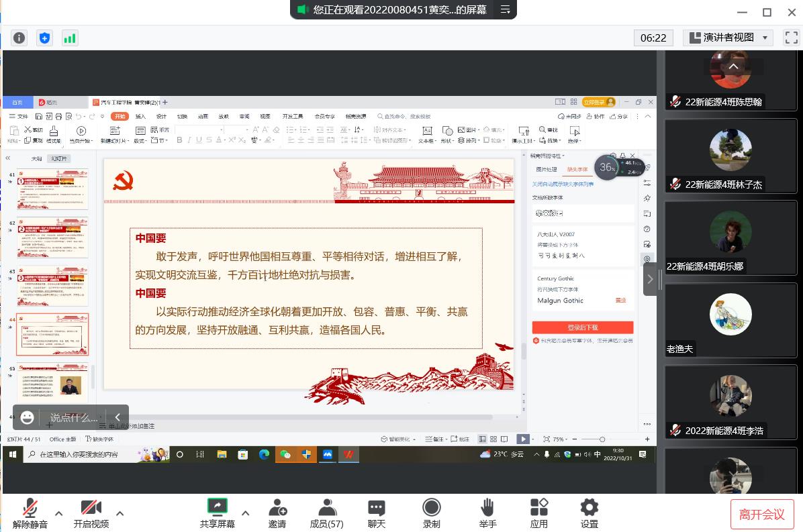
Task: Expand the 演讲者视图 view dropdown
Action: click(x=728, y=38)
